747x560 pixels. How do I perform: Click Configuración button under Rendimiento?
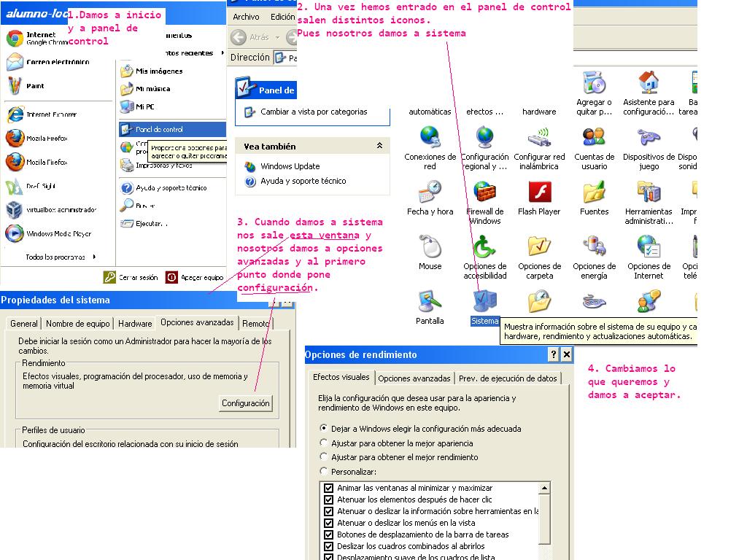tap(245, 402)
